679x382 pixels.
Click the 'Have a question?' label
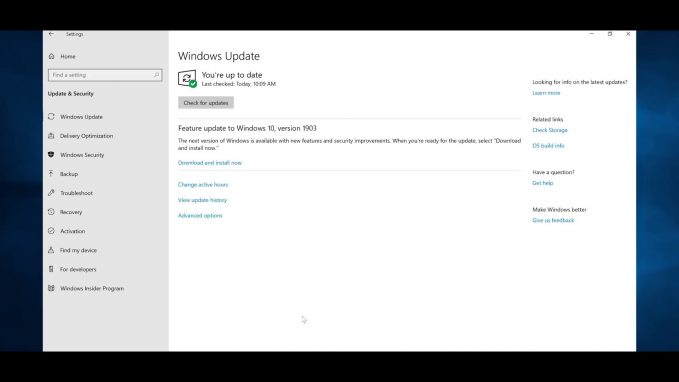point(553,172)
